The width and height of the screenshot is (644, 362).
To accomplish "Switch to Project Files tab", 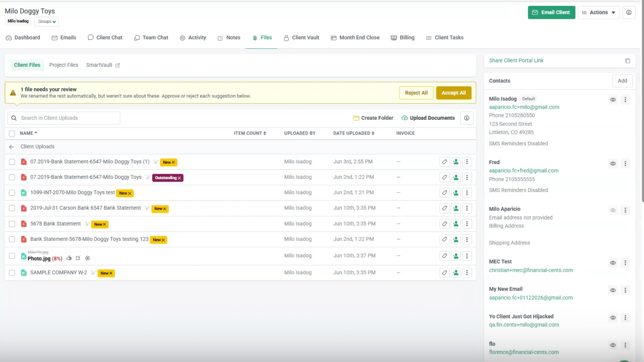I will pos(64,65).
